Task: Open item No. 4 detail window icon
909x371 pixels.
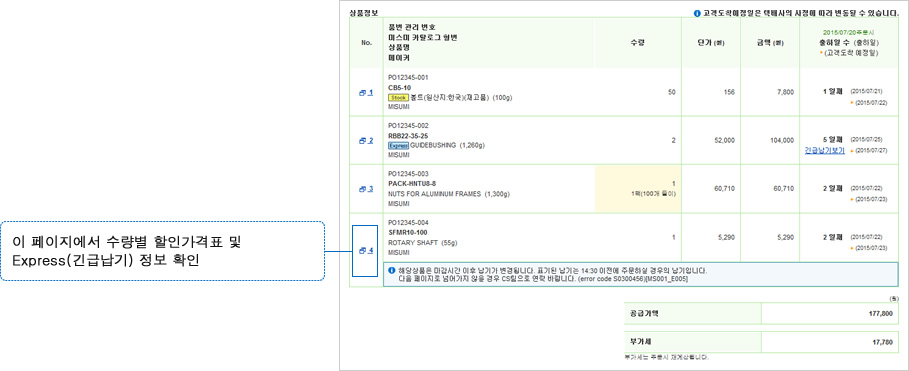Action: coord(366,250)
